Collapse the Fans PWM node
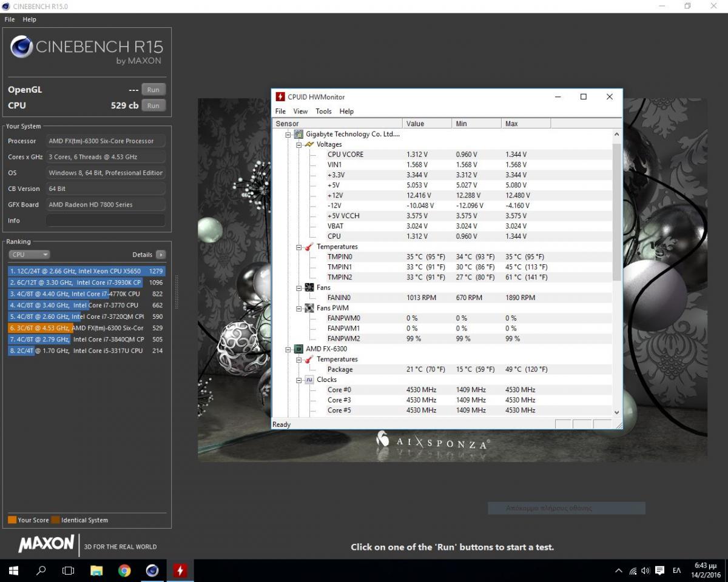728x582 pixels. 298,308
